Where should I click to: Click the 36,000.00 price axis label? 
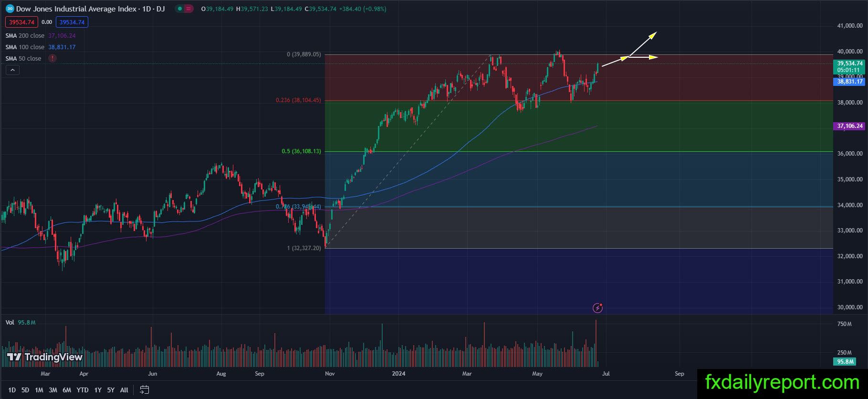coord(850,154)
